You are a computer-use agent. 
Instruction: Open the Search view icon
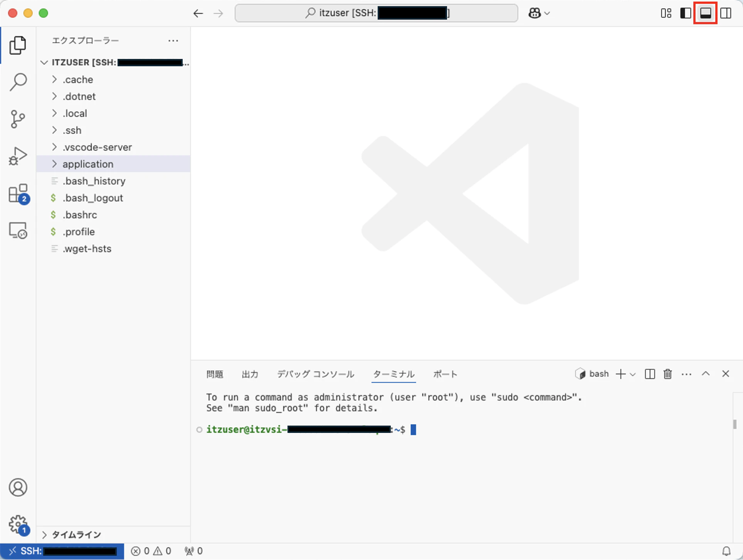pos(18,82)
